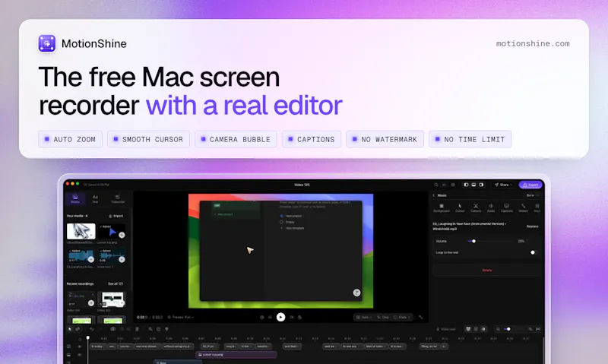Select the 'without using any p...' caption clip
Viewport: 608px width, 364px height.
pos(177,347)
